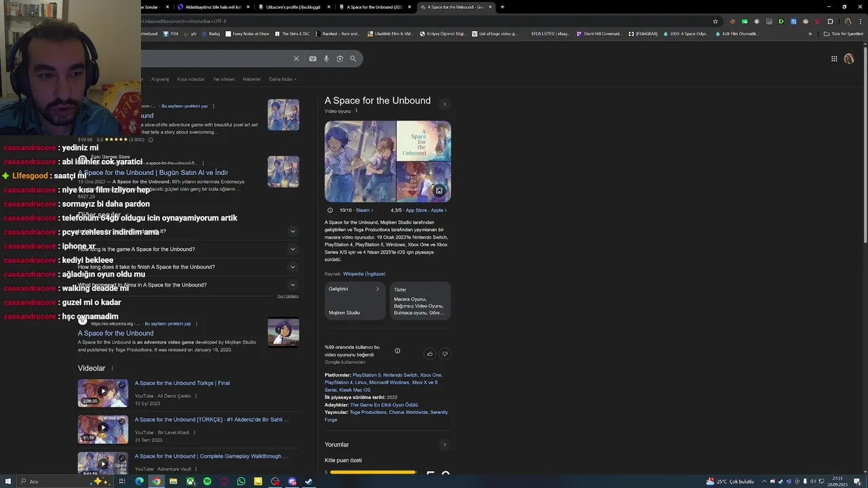
Task: Dislike the knowledge panel rating with thumbs down
Action: [x=445, y=354]
